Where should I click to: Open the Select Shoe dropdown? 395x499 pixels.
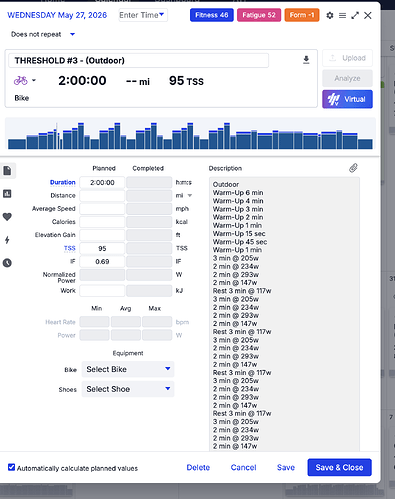click(x=128, y=389)
